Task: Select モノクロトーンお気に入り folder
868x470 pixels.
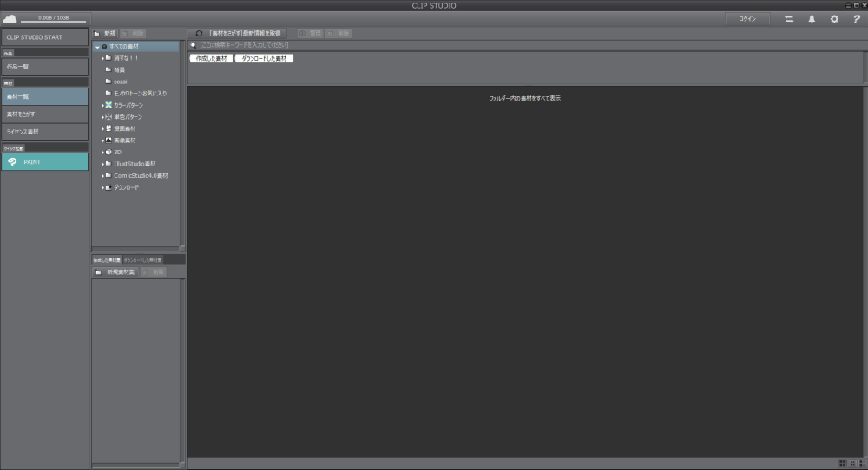Action: click(136, 94)
